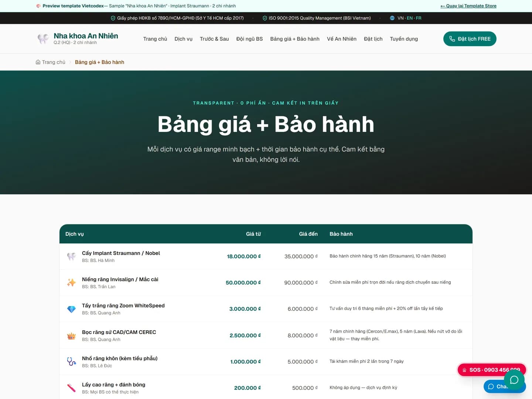Screen dimensions: 532x399
Task: Click the Straumann 15-year warranty text
Action: pos(388,256)
